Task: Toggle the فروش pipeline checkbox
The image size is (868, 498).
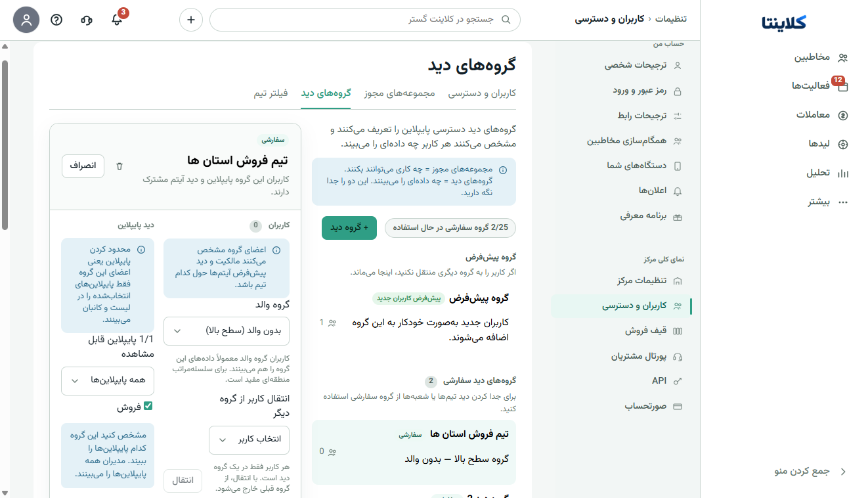Action: [148, 407]
